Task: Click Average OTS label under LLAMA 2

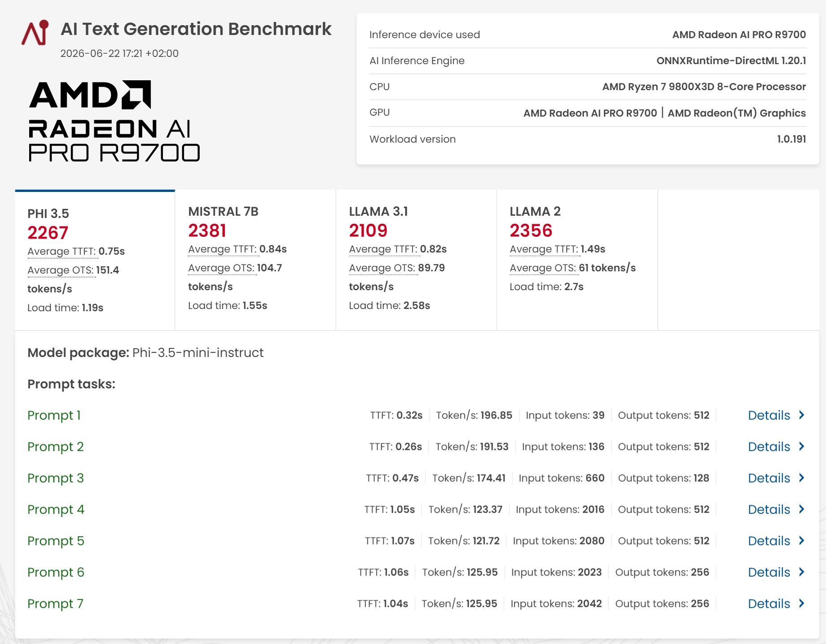Action: point(543,268)
